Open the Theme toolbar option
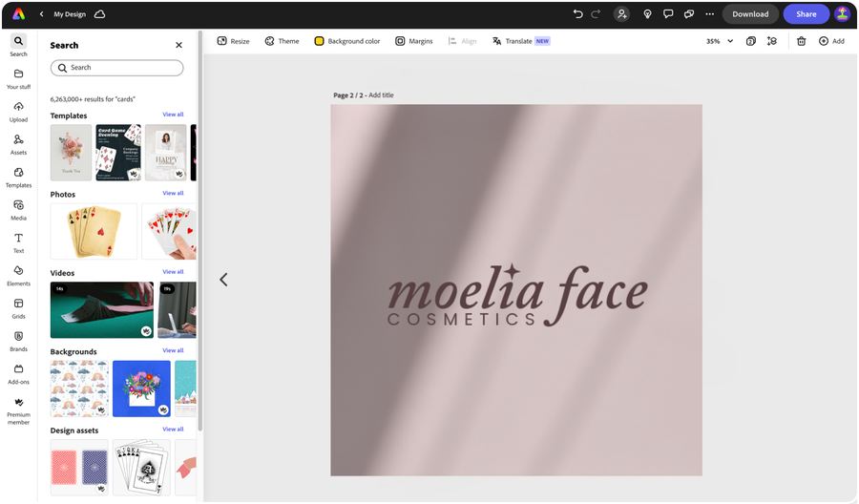Viewport: 859px width, 504px height. (282, 41)
